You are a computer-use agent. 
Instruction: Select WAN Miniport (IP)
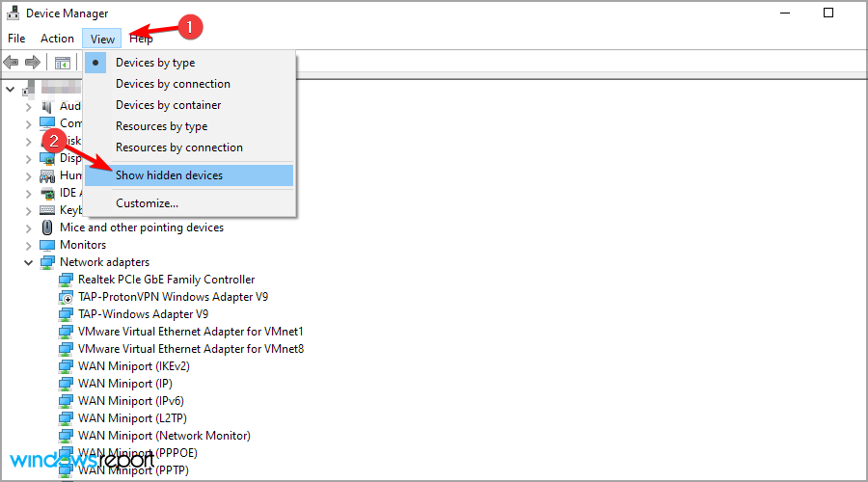tap(124, 384)
